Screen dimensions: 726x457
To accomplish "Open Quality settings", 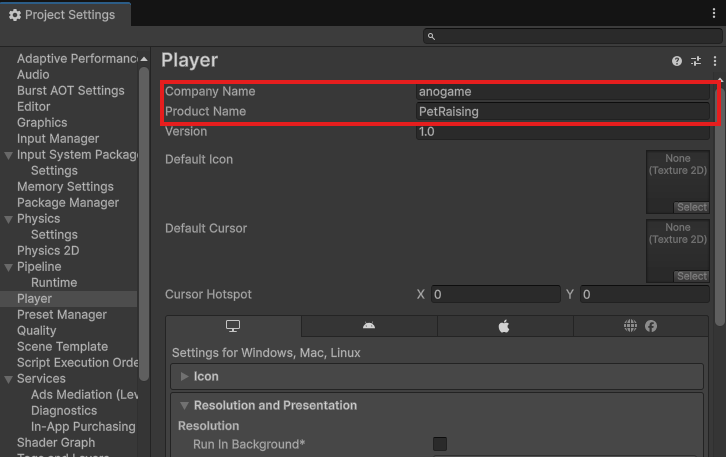I will (x=37, y=331).
